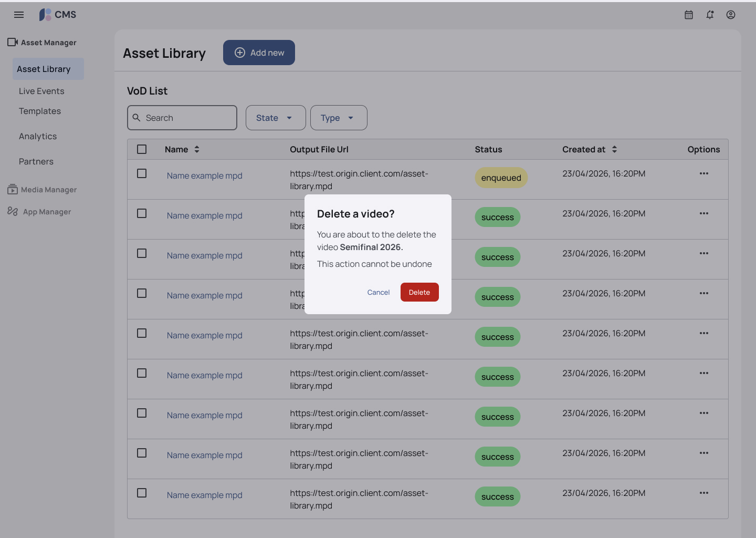The width and height of the screenshot is (756, 538).
Task: Check the third row's checkbox
Action: tap(142, 253)
